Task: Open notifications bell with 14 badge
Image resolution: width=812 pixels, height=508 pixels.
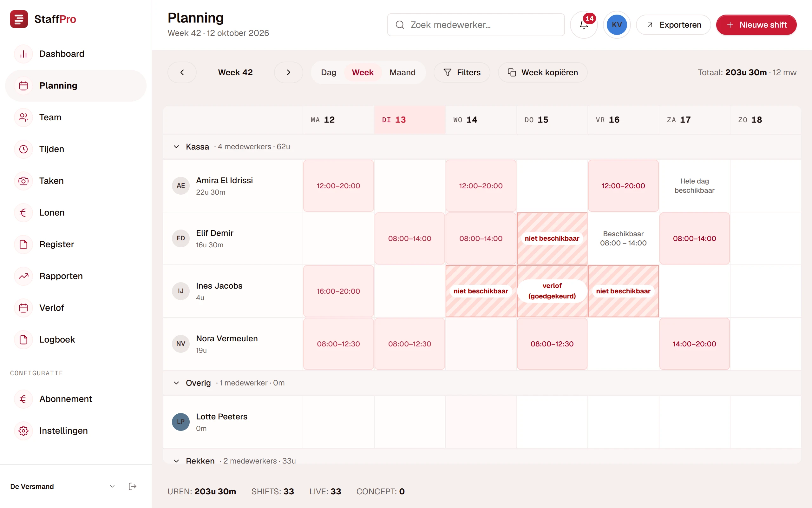Action: coord(584,25)
